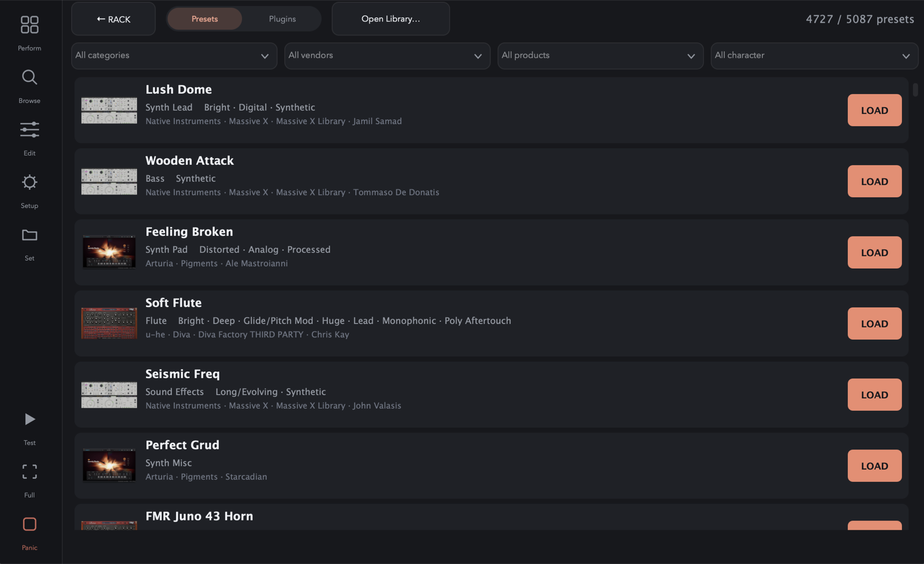
Task: Click the Synth Pad category label
Action: point(166,250)
